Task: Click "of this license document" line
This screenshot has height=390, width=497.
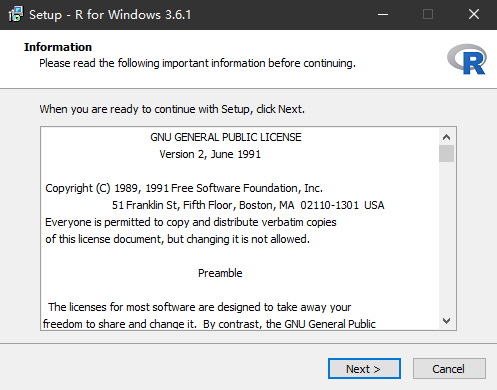Action: click(177, 239)
